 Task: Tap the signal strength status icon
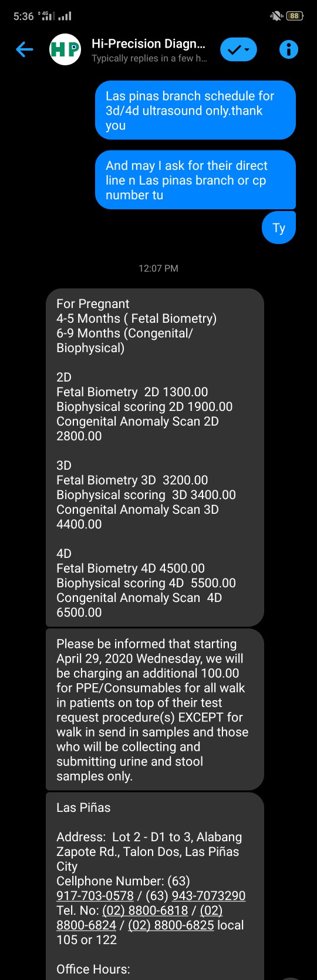[65, 16]
